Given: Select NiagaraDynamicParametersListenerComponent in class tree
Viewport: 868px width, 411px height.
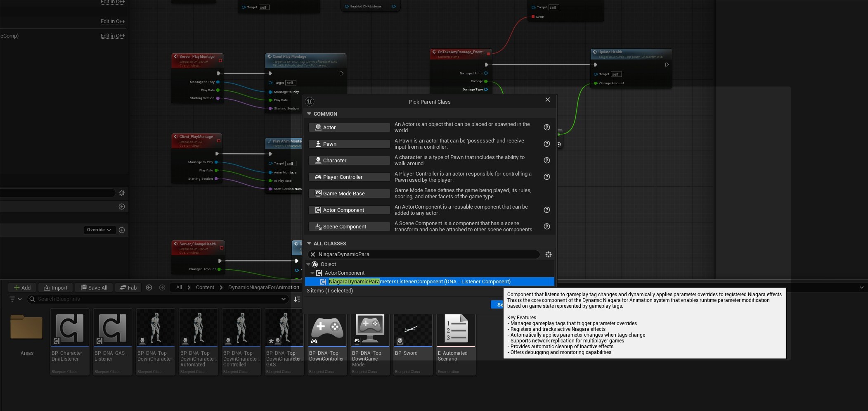Looking at the screenshot, I should [419, 282].
